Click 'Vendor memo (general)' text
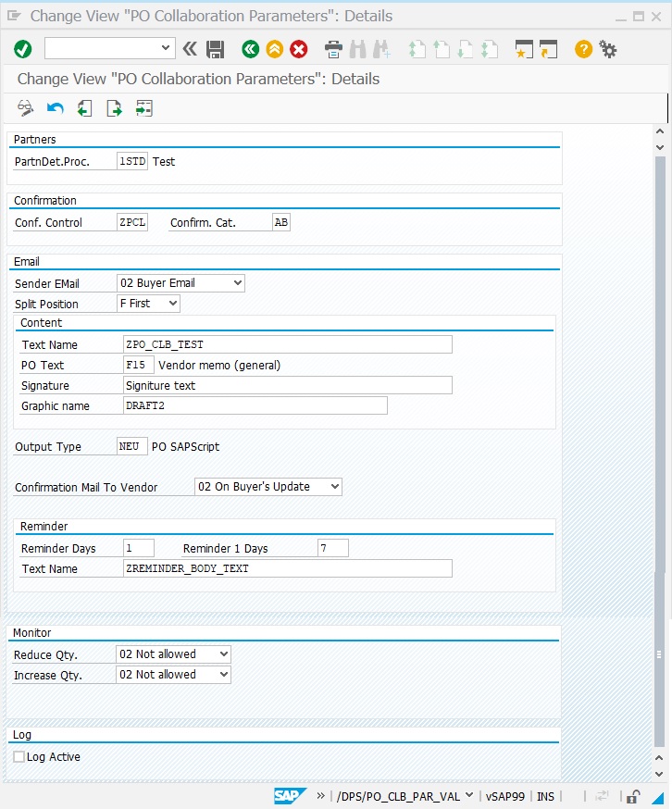The image size is (672, 809). click(x=219, y=366)
